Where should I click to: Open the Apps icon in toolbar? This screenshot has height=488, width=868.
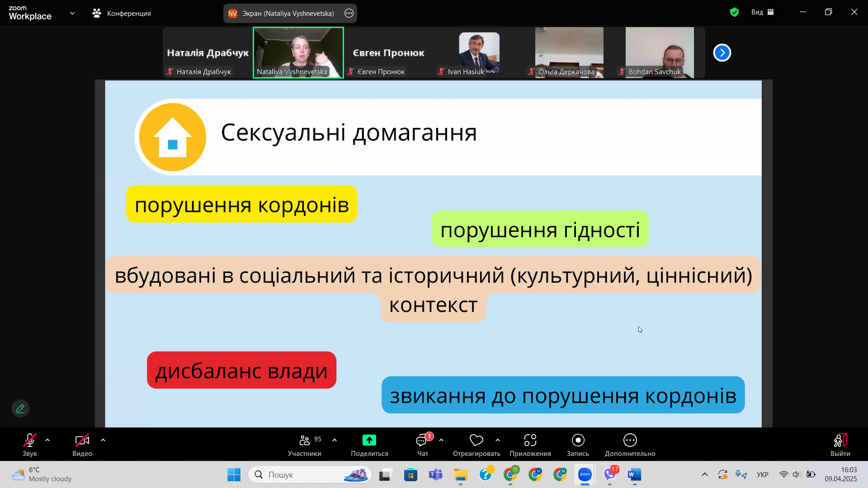point(530,440)
